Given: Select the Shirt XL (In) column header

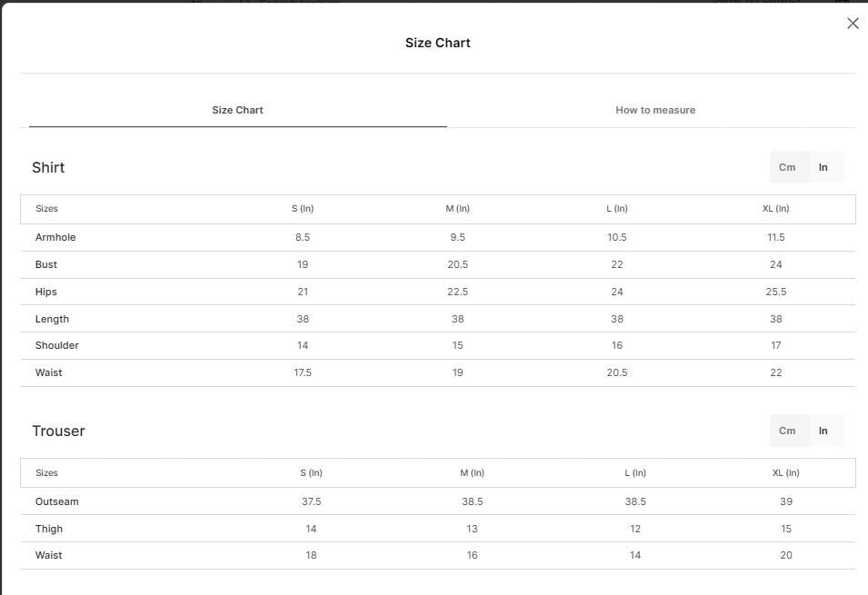Looking at the screenshot, I should pos(775,209).
